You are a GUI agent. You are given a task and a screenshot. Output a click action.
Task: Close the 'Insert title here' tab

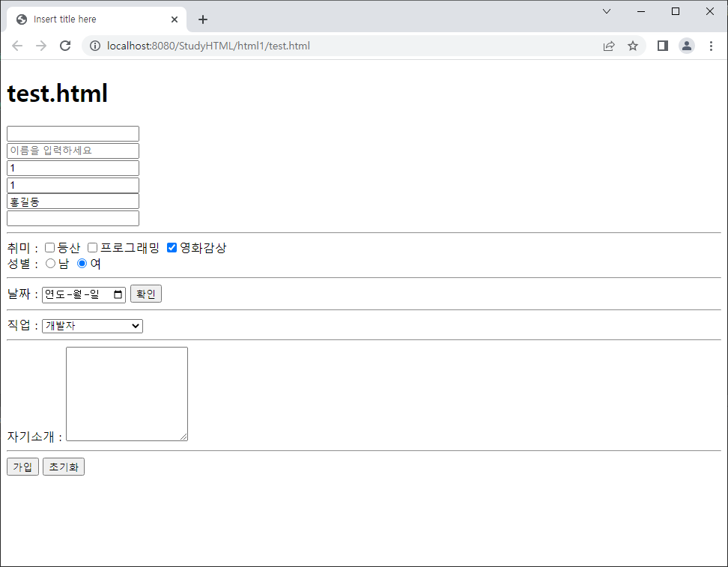pyautogui.click(x=175, y=19)
